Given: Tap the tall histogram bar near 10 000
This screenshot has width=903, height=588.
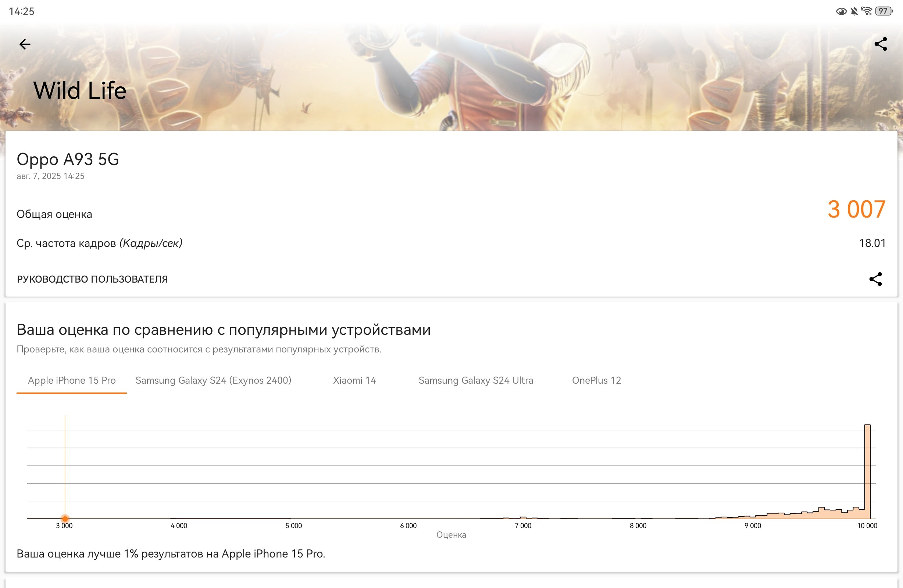Looking at the screenshot, I should pyautogui.click(x=867, y=472).
